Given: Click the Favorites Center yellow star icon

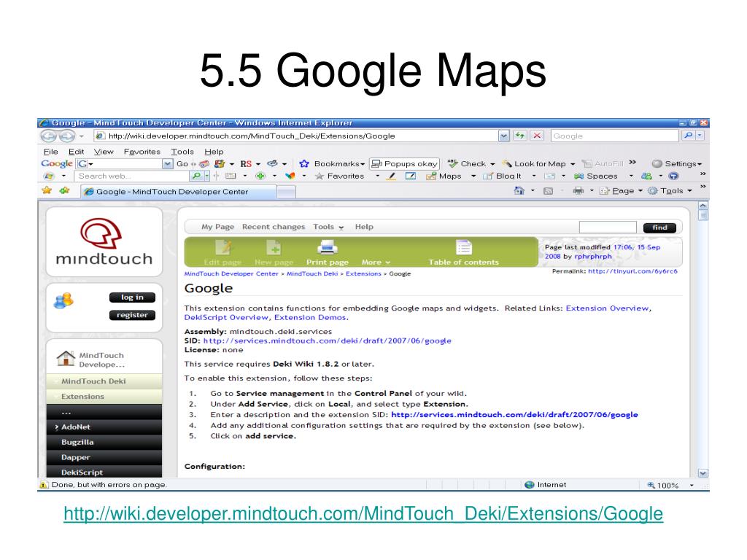Looking at the screenshot, I should coord(47,190).
